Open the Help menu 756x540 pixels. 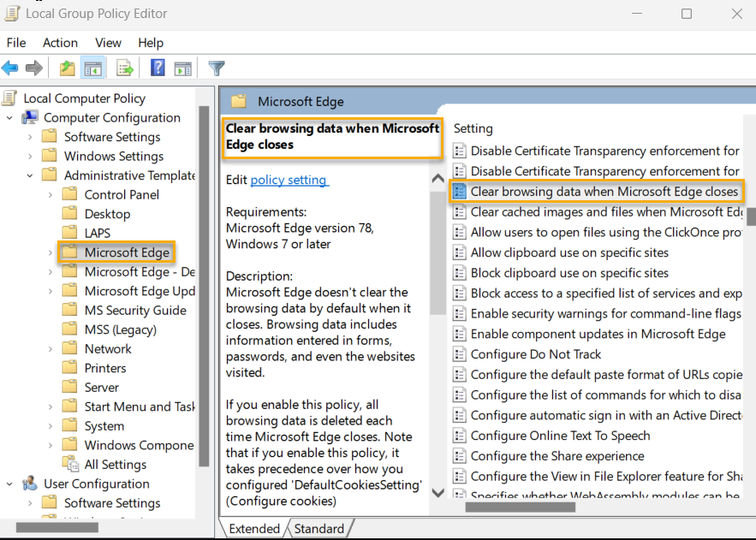151,43
